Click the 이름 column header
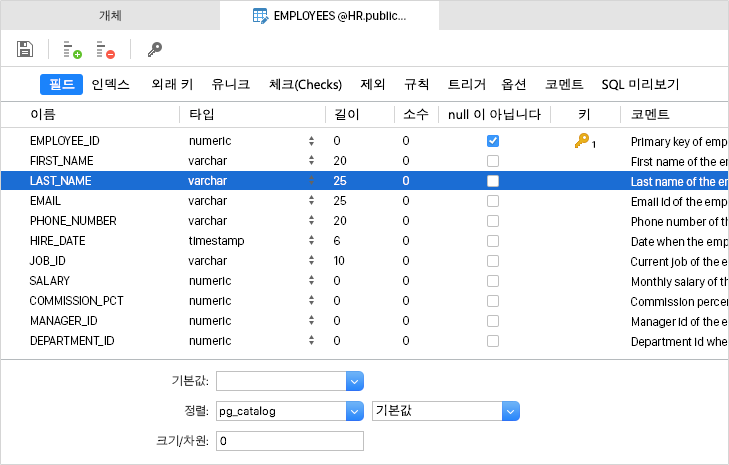Screen dimensions: 729x465 [43, 115]
